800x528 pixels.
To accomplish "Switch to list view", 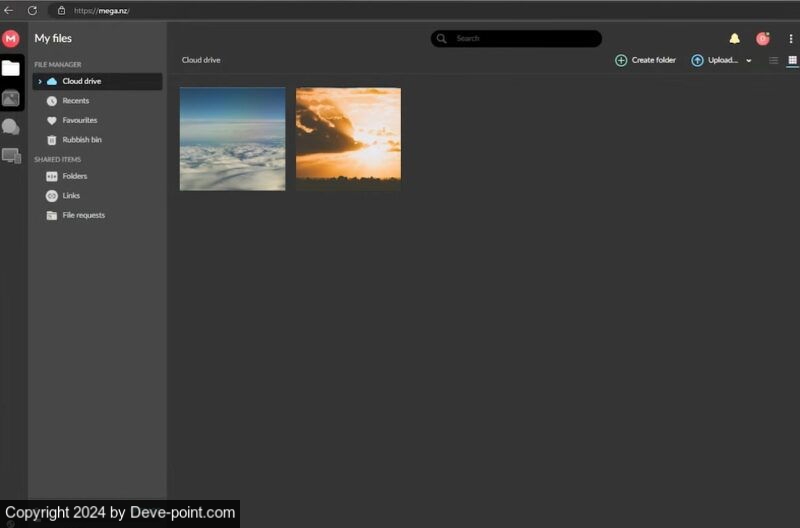I will pos(773,61).
